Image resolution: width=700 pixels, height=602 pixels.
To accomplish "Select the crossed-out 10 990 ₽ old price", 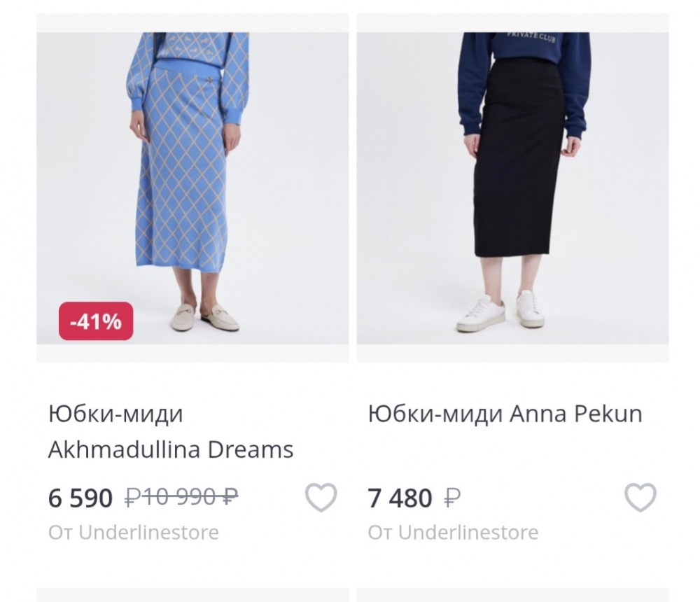I will (x=179, y=498).
